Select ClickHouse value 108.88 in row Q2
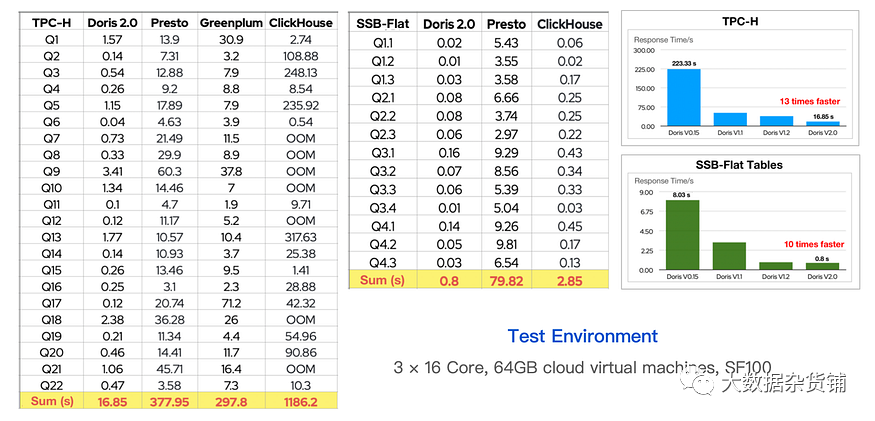 [301, 56]
